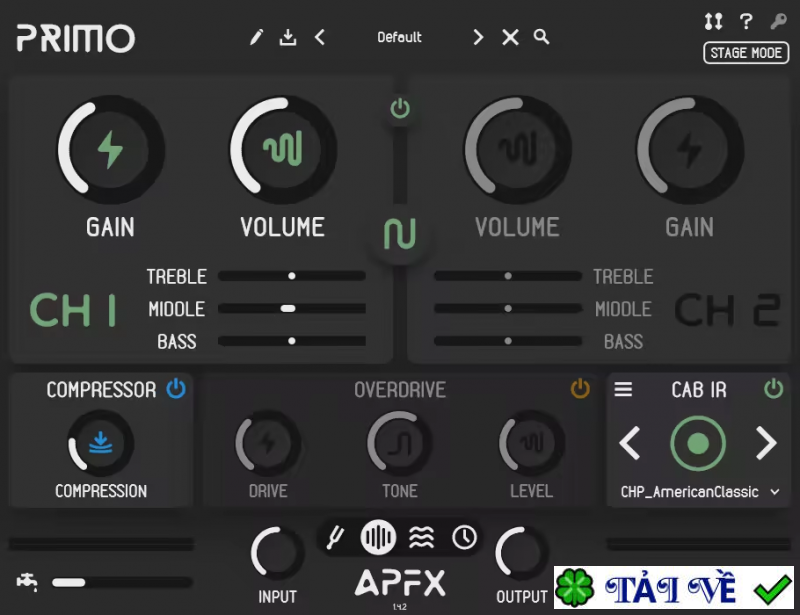Click the CH 1 Bass slider
800x615 pixels.
292,341
